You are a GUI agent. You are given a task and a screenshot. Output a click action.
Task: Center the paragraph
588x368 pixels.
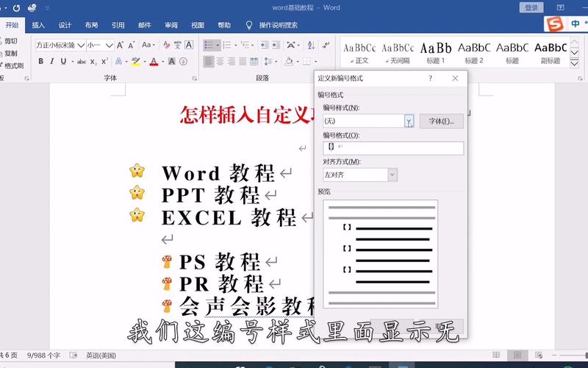coord(220,61)
